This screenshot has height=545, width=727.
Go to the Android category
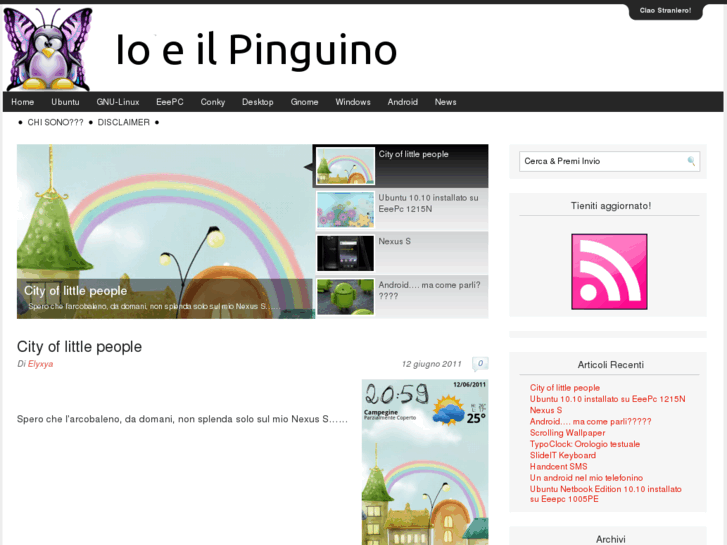pos(403,102)
